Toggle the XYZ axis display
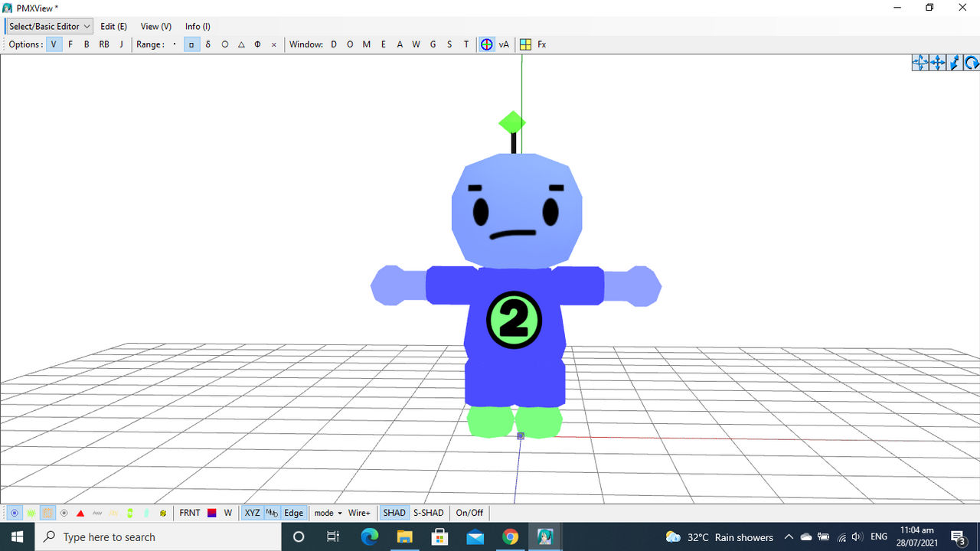 pyautogui.click(x=252, y=513)
